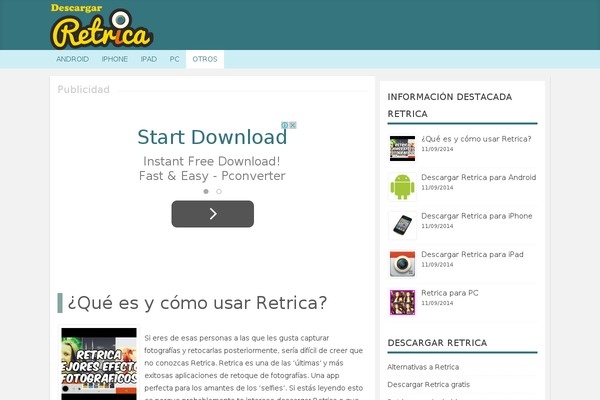Open 'Descargar Retrica para Android' link
Viewport: 600px width, 400px height.
coord(478,177)
